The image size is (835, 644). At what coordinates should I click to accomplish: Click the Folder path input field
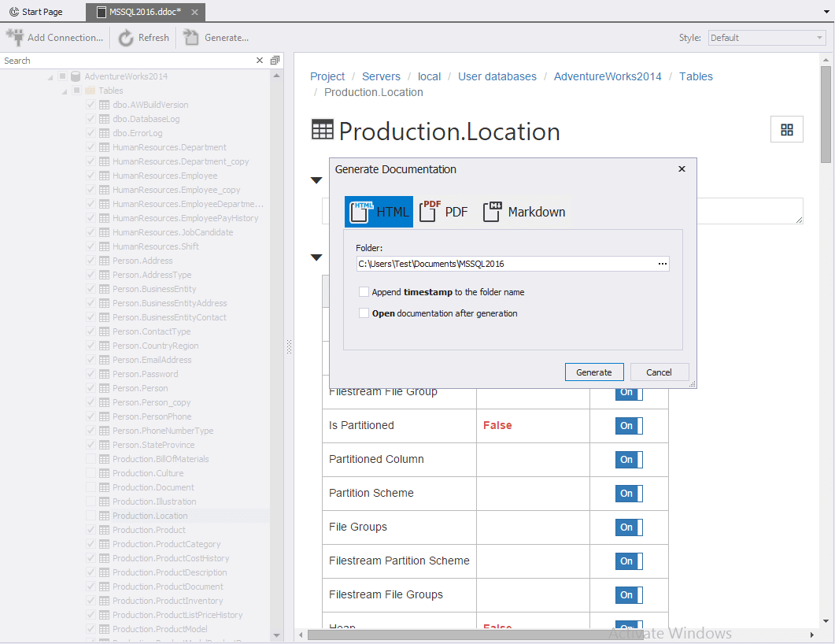click(504, 264)
